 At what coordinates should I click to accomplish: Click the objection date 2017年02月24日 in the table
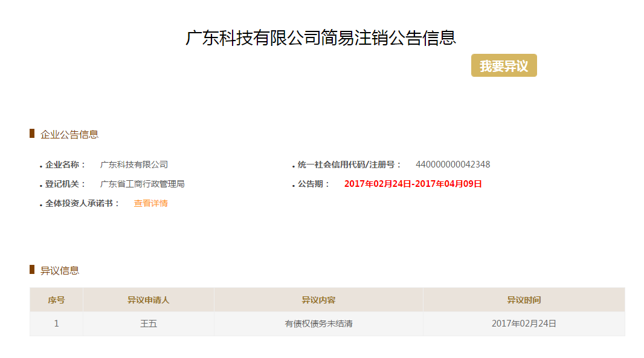(524, 324)
